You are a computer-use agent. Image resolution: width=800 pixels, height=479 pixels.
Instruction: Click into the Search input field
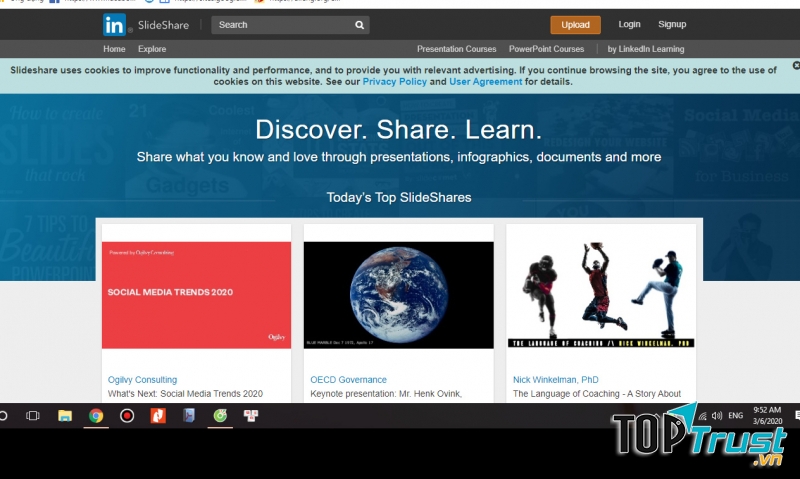coord(280,25)
